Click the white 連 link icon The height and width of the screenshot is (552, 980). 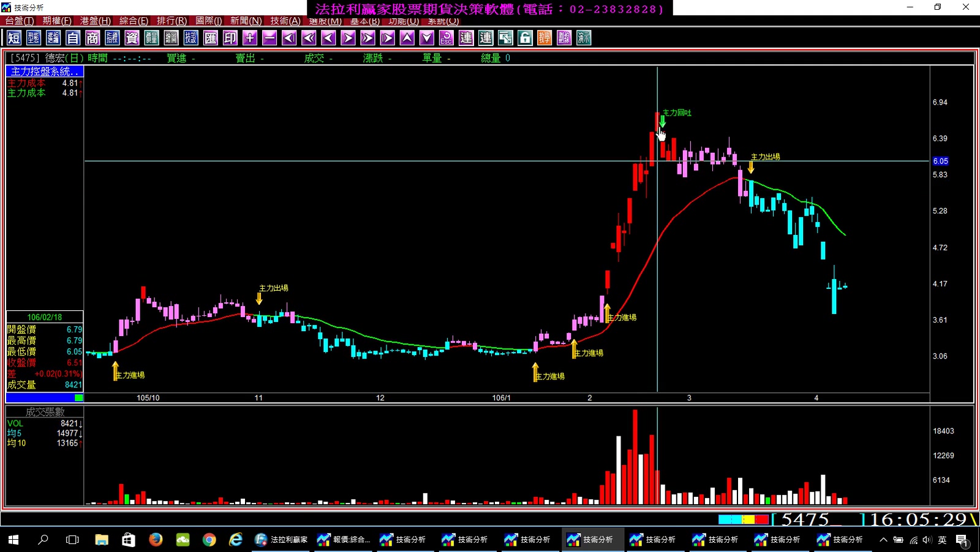coord(466,38)
